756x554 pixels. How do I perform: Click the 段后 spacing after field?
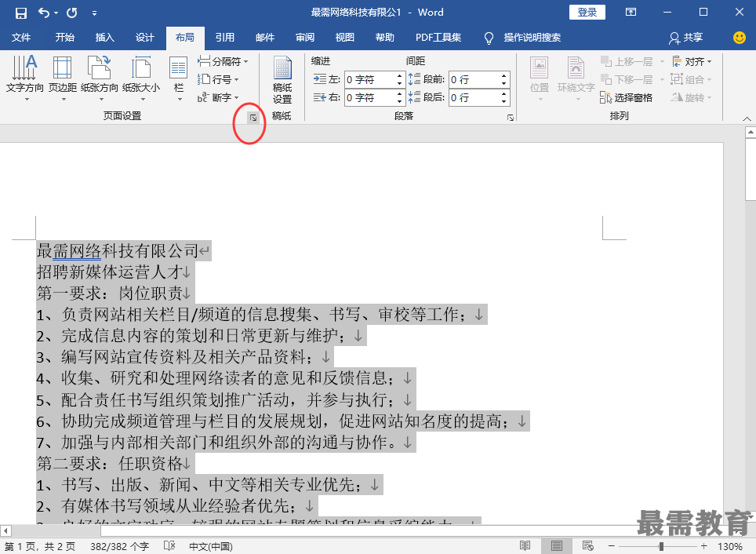pos(474,97)
